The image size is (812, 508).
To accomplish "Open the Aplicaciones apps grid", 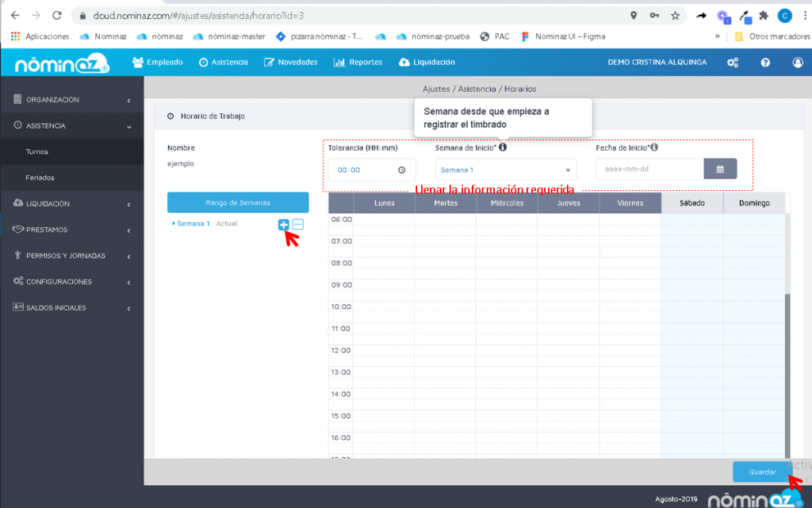I will click(x=40, y=36).
